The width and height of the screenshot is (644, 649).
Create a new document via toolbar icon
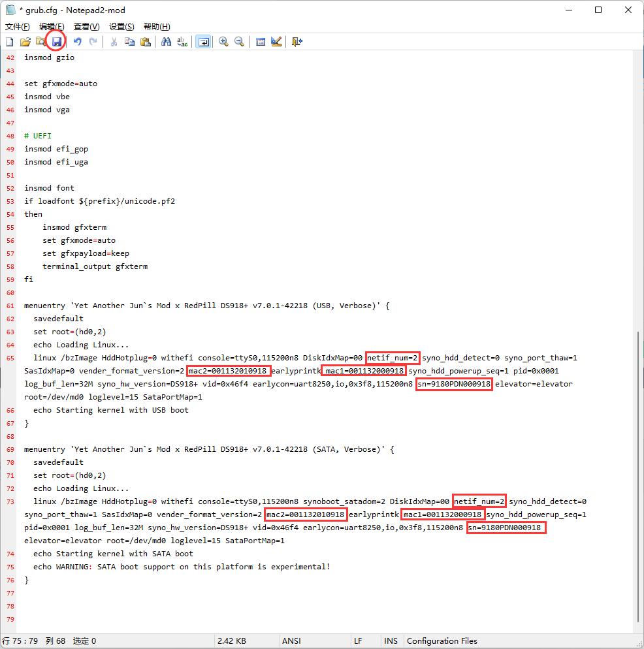[10, 42]
